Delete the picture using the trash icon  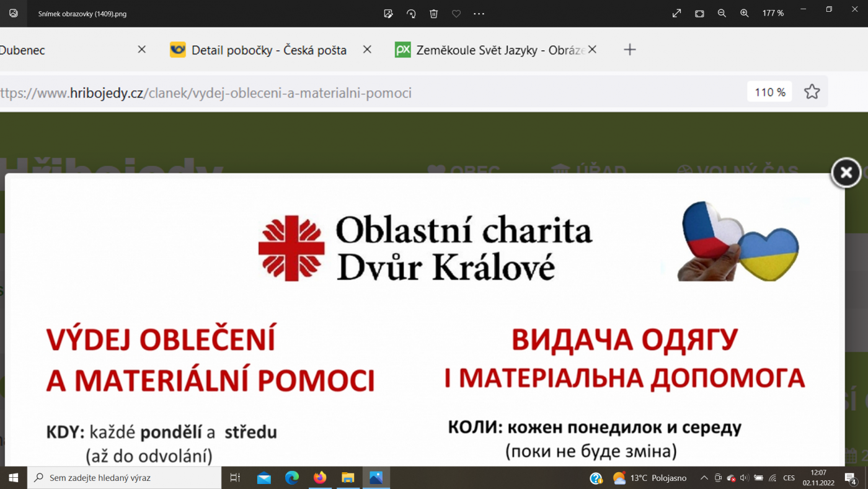[x=434, y=13]
